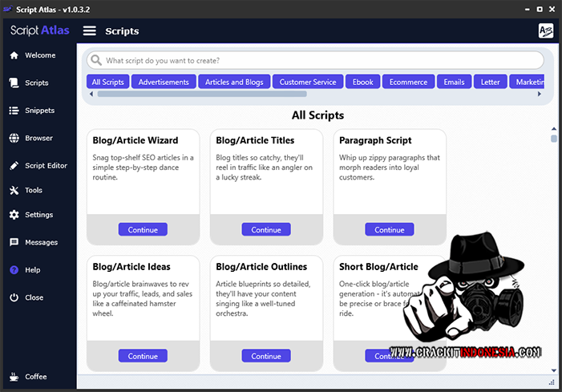Filter scripts by the Ebook category
Image resolution: width=562 pixels, height=392 pixels.
pos(363,82)
